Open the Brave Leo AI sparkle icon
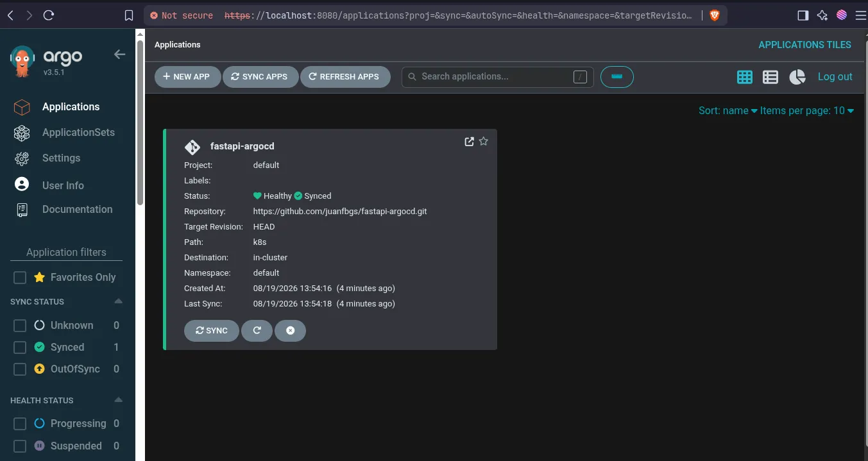 pos(822,15)
